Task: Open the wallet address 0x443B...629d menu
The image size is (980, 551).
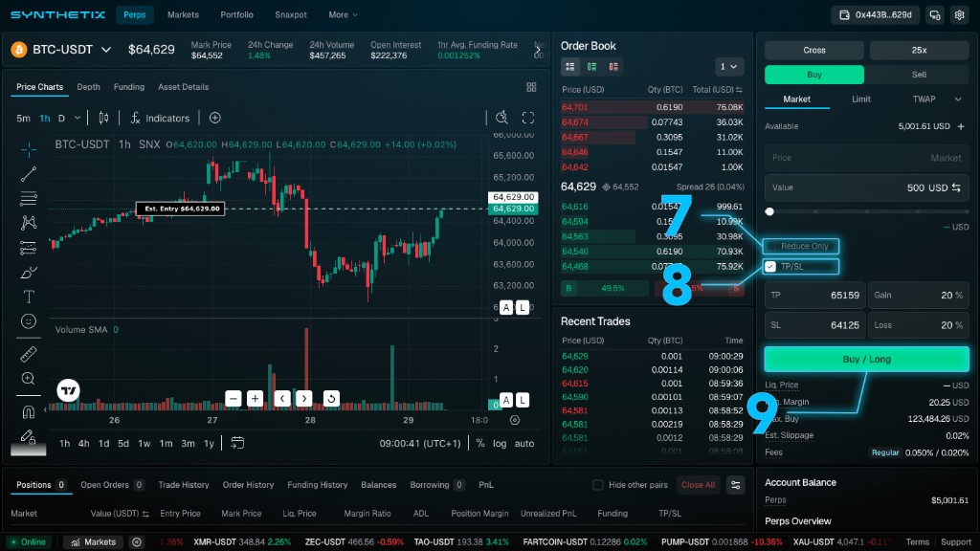Action: pos(875,15)
